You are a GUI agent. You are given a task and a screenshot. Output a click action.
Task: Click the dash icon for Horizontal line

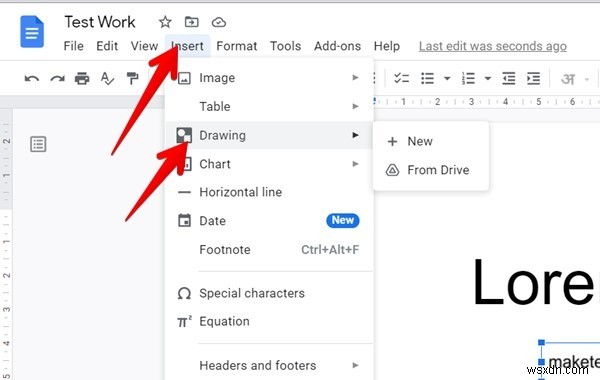pos(184,192)
